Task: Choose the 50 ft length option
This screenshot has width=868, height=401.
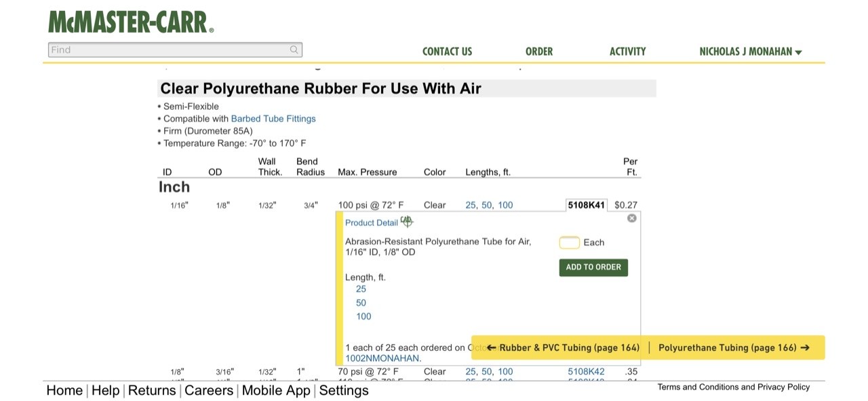Action: 361,303
